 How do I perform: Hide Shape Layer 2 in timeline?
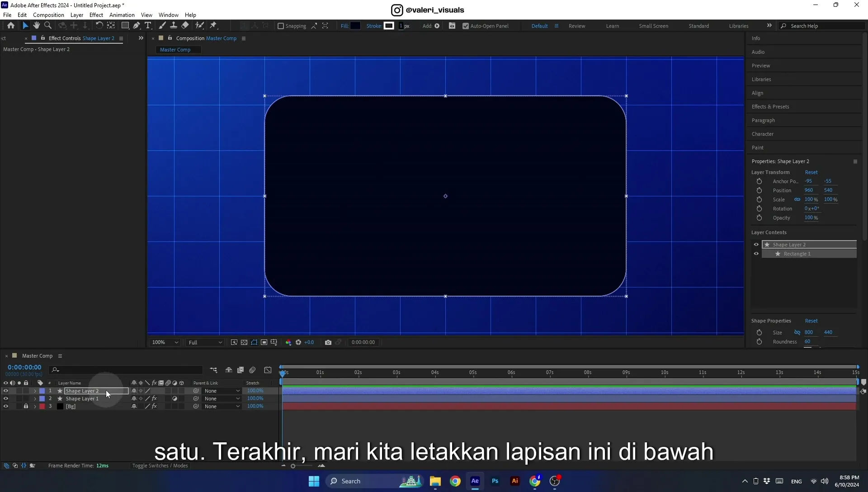point(5,391)
